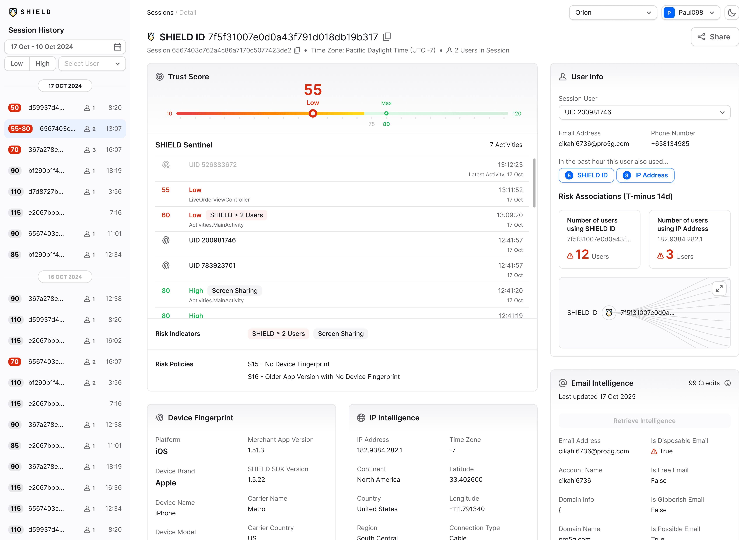This screenshot has width=756, height=540.
Task: Go to Sessions breadcrumb
Action: click(160, 13)
